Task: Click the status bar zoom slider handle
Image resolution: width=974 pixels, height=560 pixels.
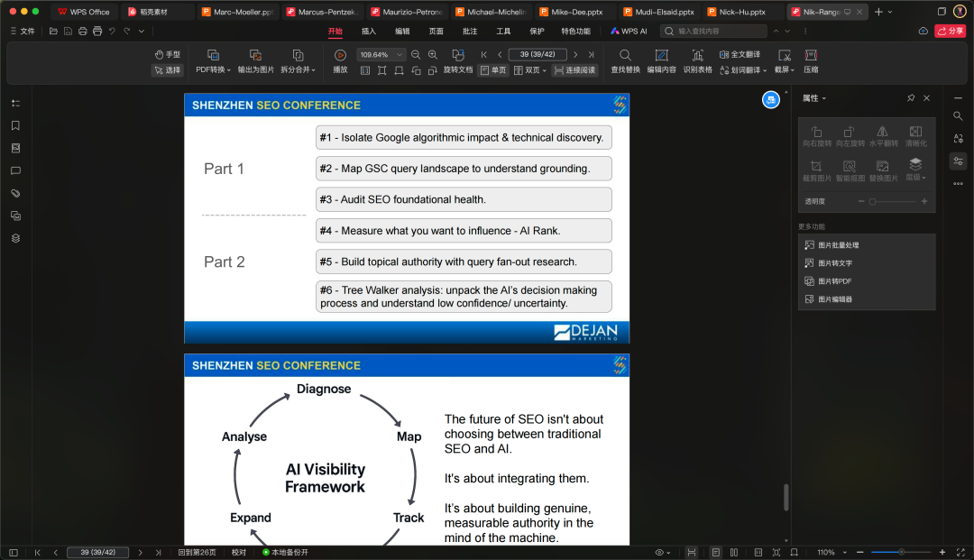Action: click(901, 552)
